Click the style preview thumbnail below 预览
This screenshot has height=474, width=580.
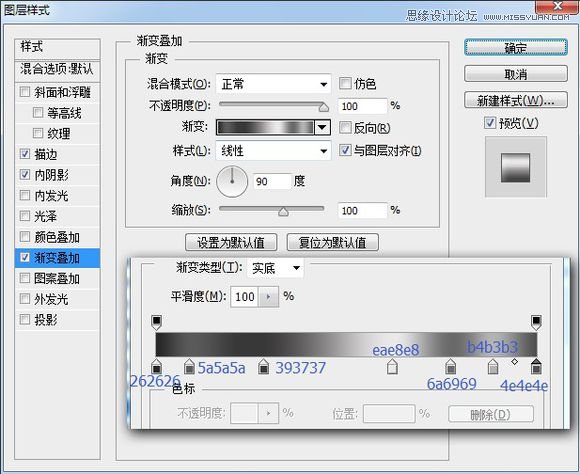(x=516, y=167)
